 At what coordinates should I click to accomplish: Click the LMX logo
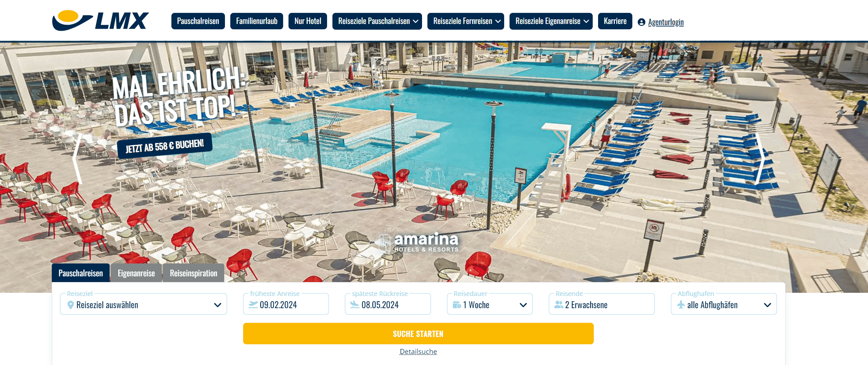point(100,20)
